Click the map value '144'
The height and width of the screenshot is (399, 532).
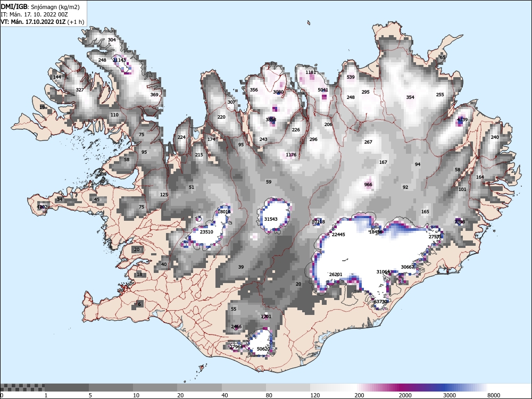pos(57,77)
